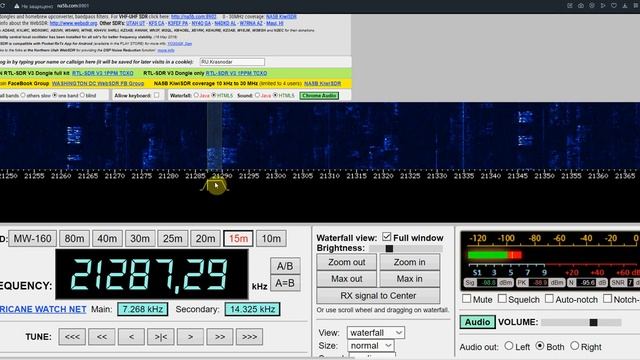Switch to the 10m band
The height and width of the screenshot is (360, 640).
point(271,238)
